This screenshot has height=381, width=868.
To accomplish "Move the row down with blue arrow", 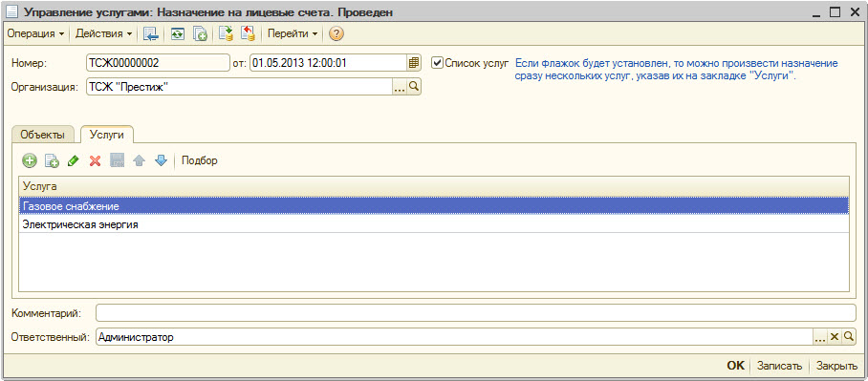I will click(x=161, y=161).
